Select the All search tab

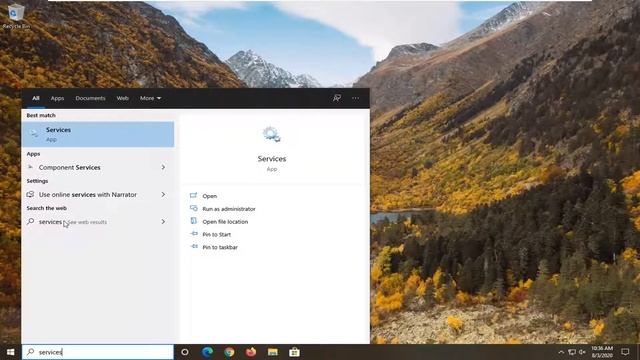(36, 98)
